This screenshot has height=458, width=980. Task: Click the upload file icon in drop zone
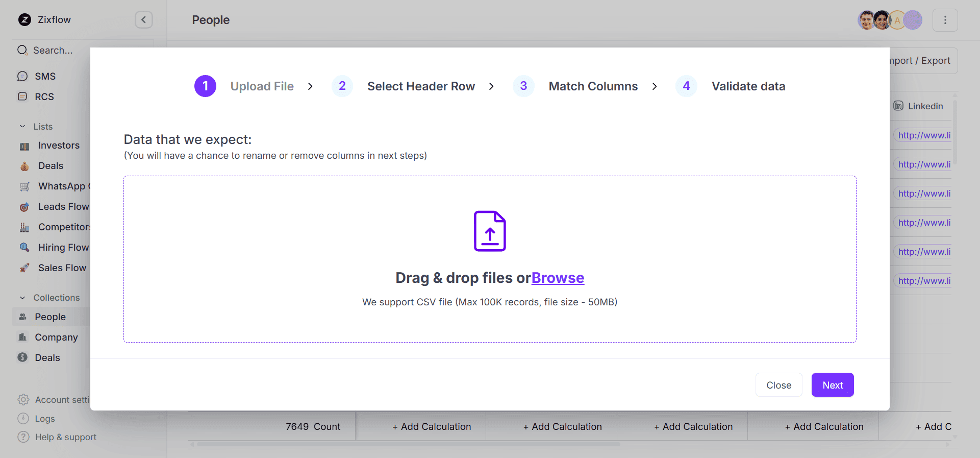point(490,231)
